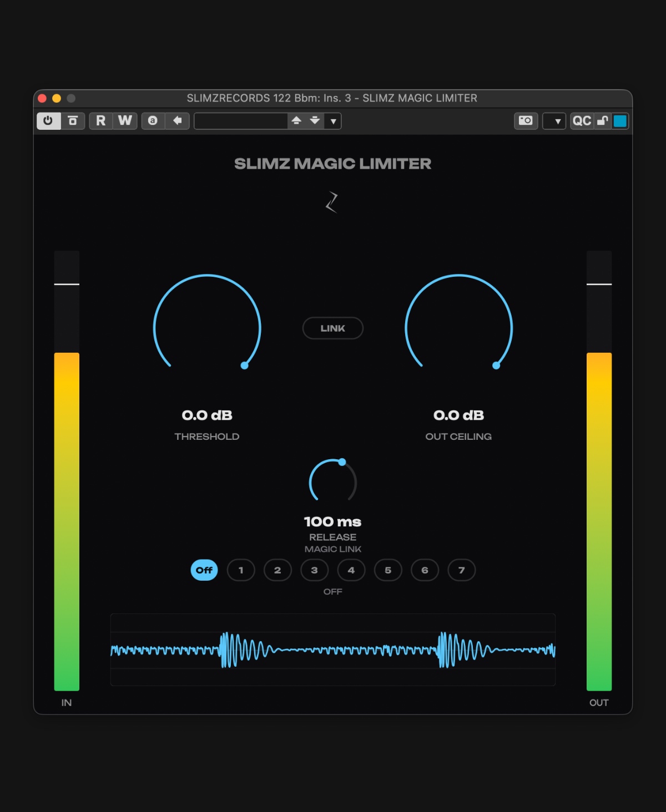Screen dimensions: 666x812
Task: Select Magic Link mode 1
Action: coord(241,570)
